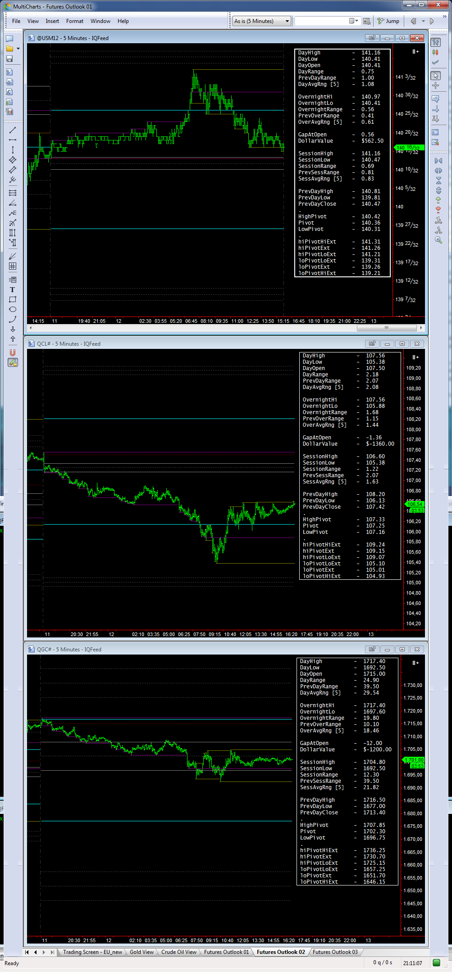Toggle the lock drawings mode
Screen dimensions: 452x980
click(13, 362)
